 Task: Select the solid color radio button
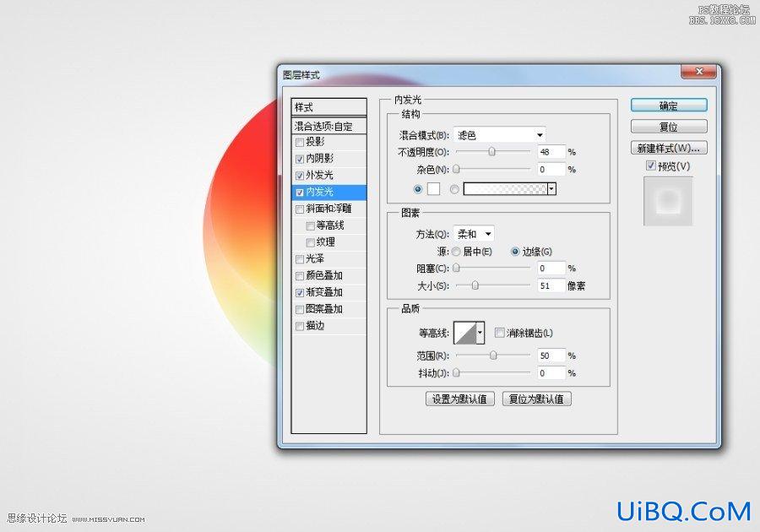tap(418, 189)
